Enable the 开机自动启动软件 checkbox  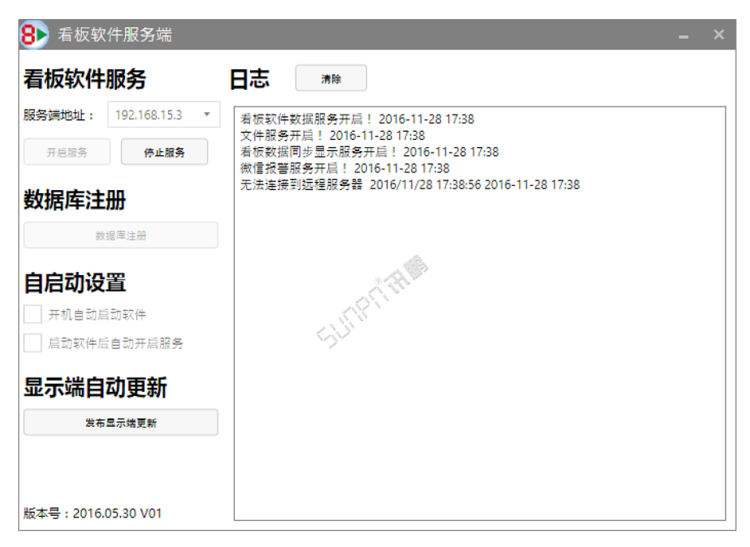click(x=33, y=315)
